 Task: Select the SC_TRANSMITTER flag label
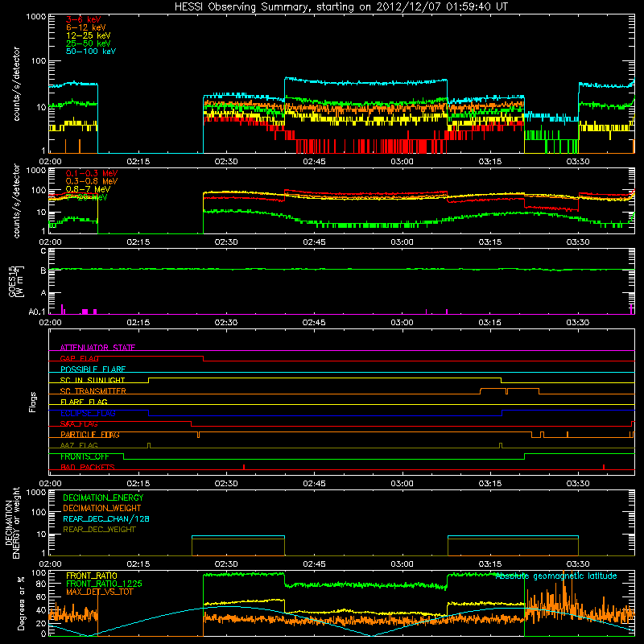click(93, 391)
